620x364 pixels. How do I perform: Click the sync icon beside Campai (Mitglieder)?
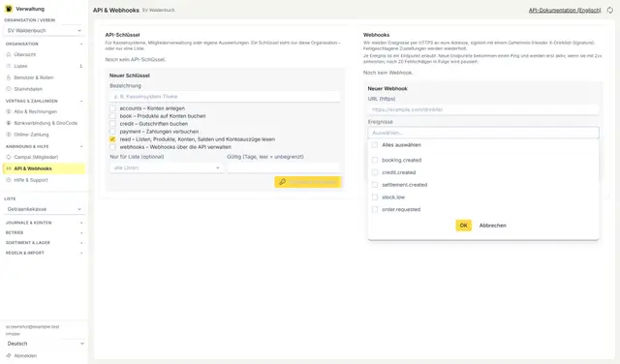point(9,157)
